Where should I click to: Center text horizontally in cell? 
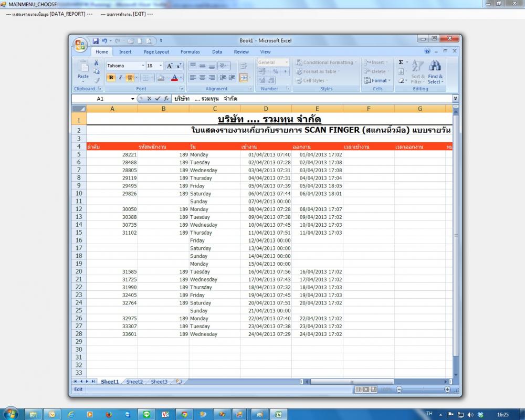pos(202,78)
